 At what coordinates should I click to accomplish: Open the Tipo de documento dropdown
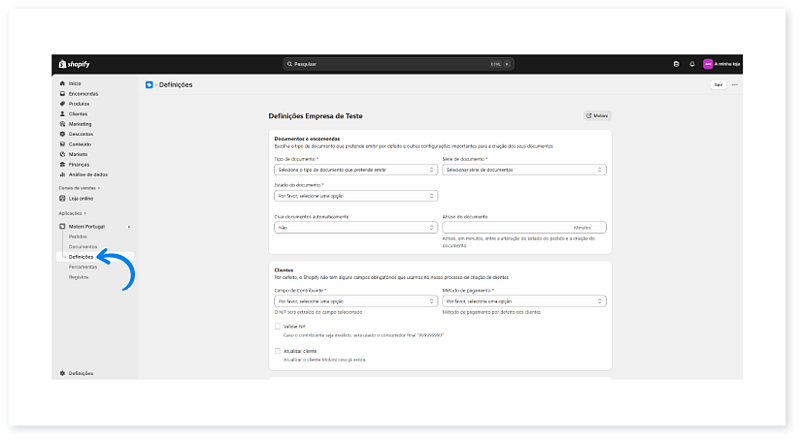[x=355, y=170]
